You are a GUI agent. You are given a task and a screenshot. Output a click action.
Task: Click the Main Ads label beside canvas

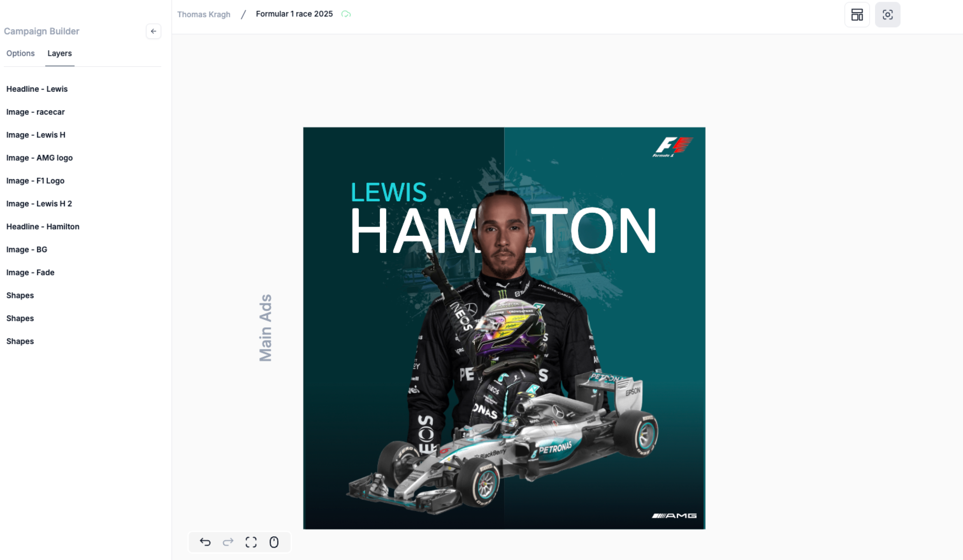tap(265, 328)
